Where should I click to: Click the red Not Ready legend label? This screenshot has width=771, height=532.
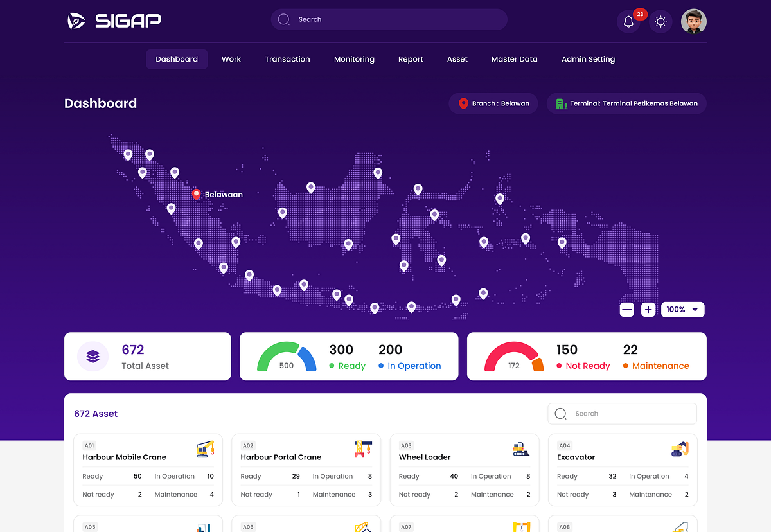[x=583, y=366]
